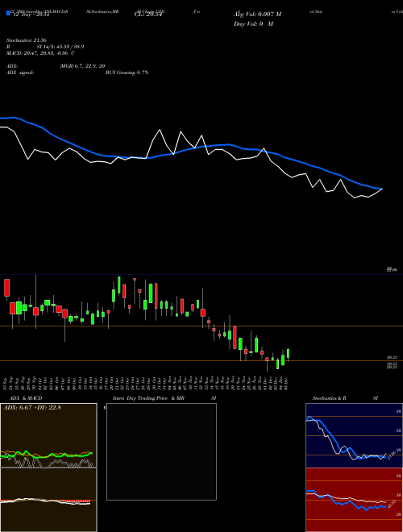Select the '12 Day = 20.54' legend text
This screenshot has height=532, width=403.
(31, 15)
